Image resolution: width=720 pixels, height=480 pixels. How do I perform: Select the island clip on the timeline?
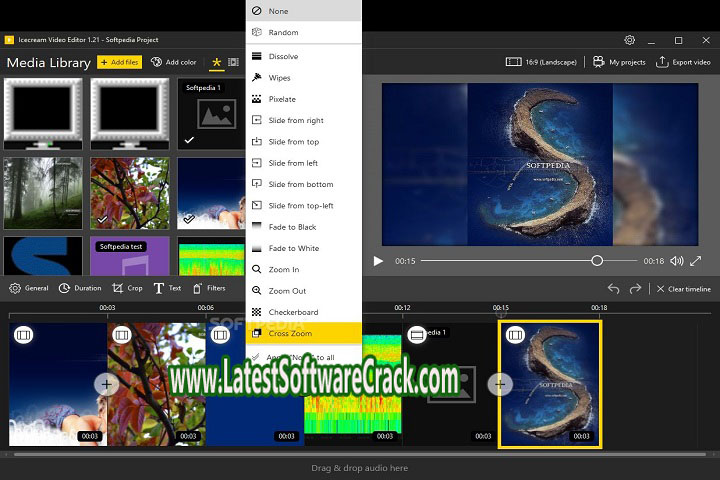[x=550, y=384]
